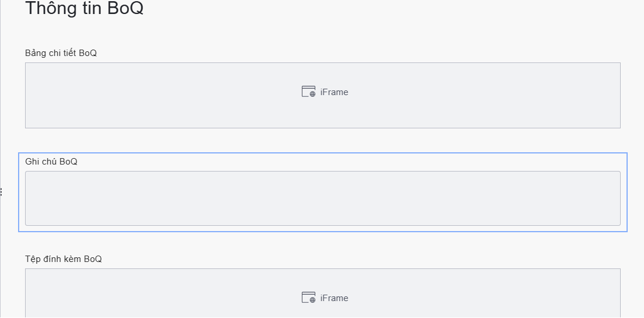Click the iFrame text in Tệp đính kèm BoQ

(x=334, y=298)
